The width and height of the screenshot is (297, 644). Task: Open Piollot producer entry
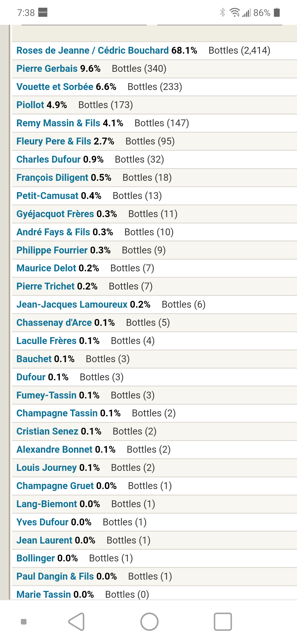(x=30, y=105)
